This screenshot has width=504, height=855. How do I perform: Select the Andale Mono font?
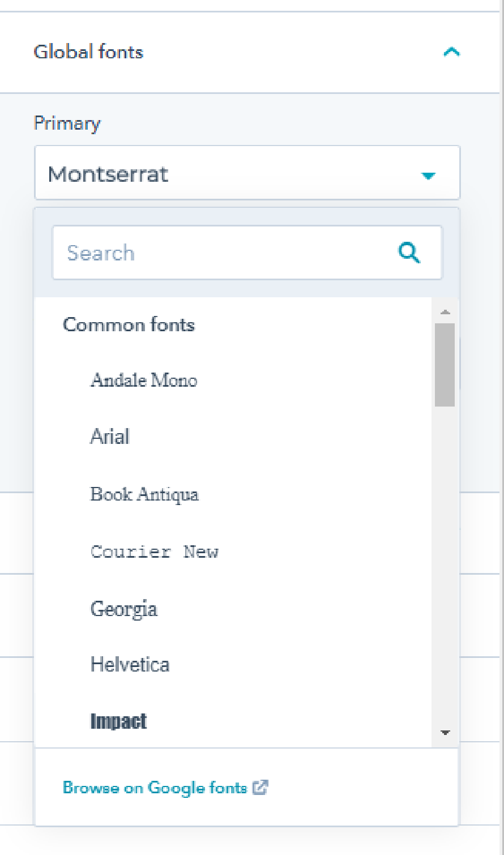[144, 380]
